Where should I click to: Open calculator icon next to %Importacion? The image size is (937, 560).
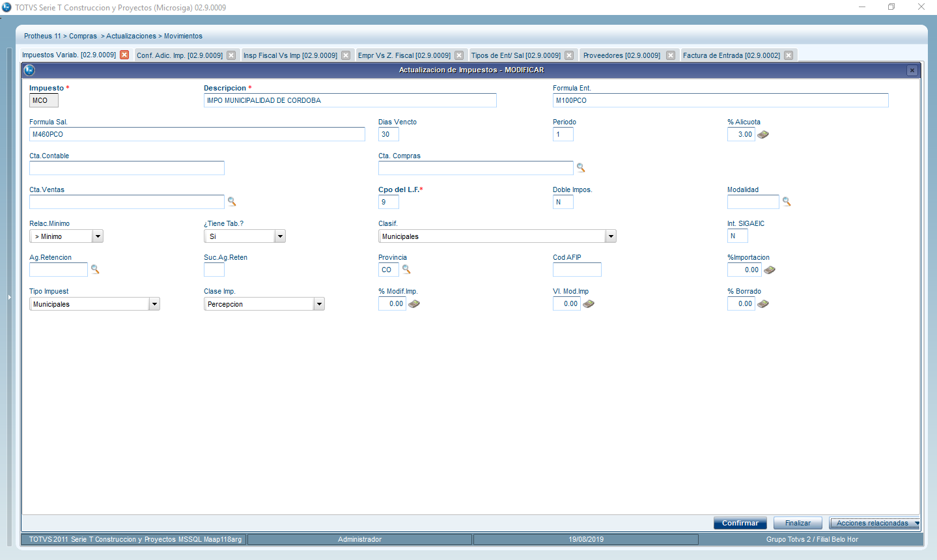tap(769, 270)
